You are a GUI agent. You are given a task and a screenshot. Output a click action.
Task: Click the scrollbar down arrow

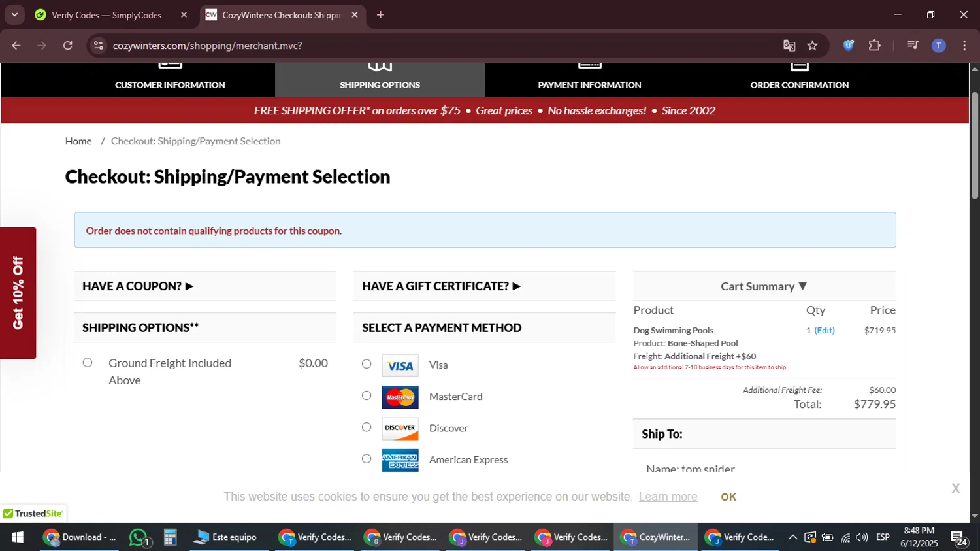pos(975,516)
